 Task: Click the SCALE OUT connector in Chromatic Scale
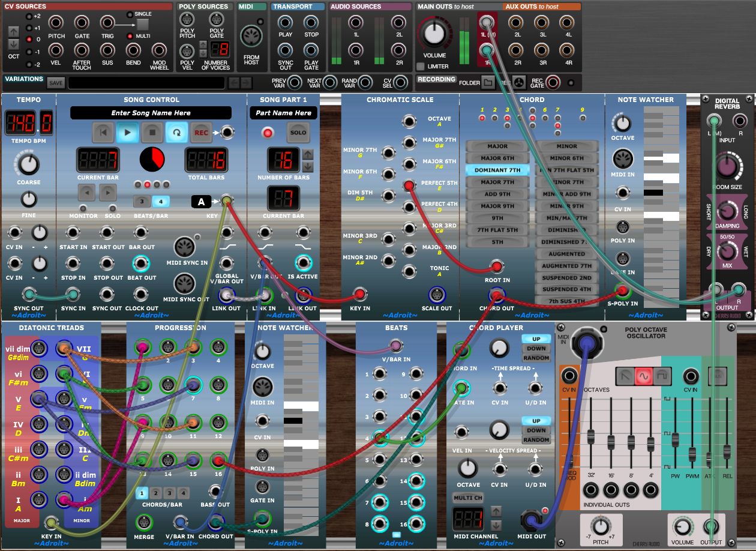[x=437, y=295]
